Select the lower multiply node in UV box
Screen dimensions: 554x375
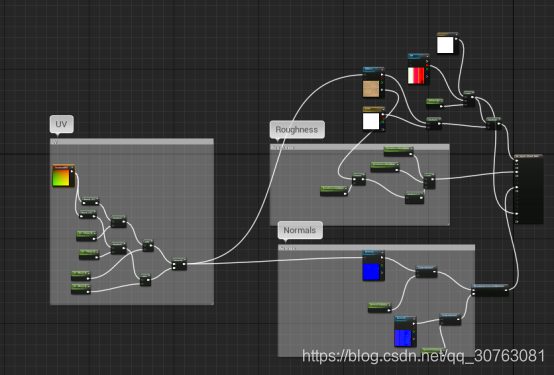pyautogui.click(x=118, y=248)
